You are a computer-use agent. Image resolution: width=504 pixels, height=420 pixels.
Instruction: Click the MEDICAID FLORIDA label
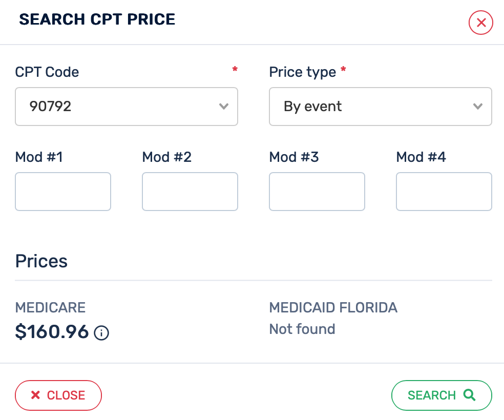[x=333, y=308]
